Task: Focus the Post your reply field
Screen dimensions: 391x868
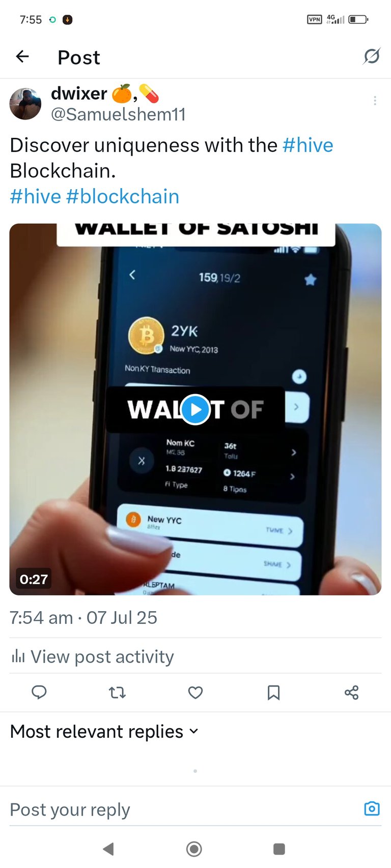Action: coord(183,809)
